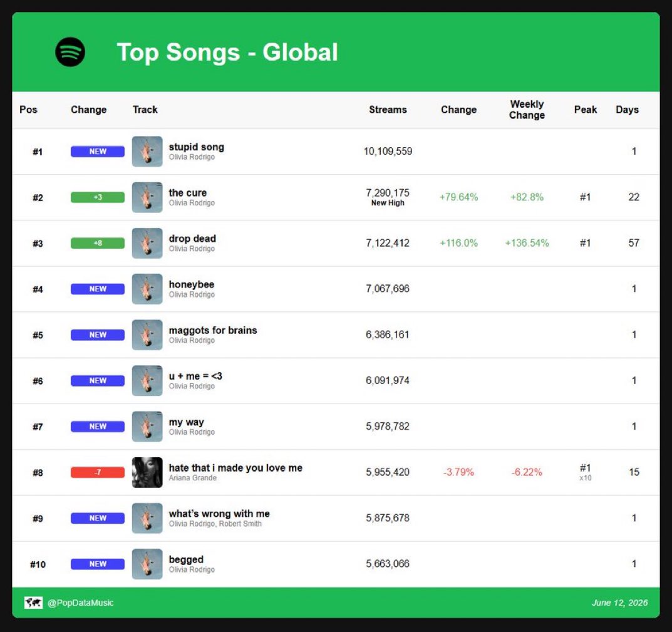Click the June 12, 2026 date

[620, 603]
